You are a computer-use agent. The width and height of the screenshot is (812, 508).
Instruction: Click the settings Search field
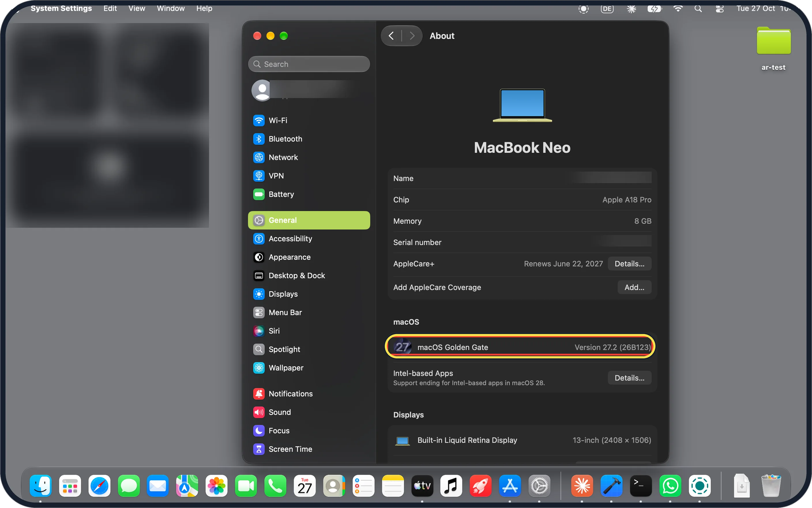click(x=309, y=64)
